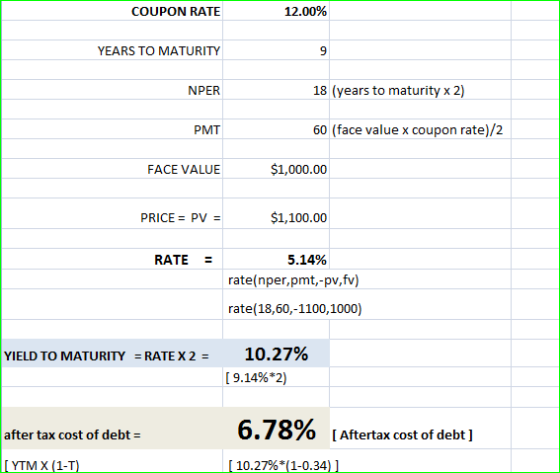Select the bold 'RATE =' label

pos(183,260)
